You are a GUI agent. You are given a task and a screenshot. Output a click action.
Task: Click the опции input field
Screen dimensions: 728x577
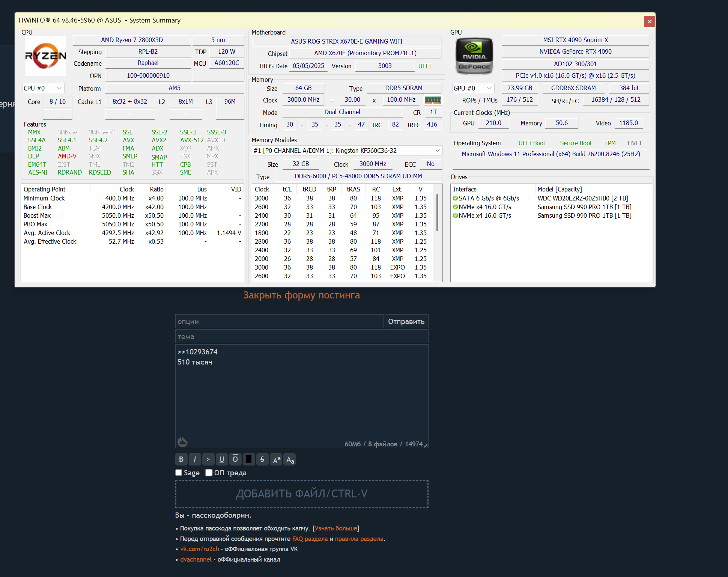tap(279, 321)
